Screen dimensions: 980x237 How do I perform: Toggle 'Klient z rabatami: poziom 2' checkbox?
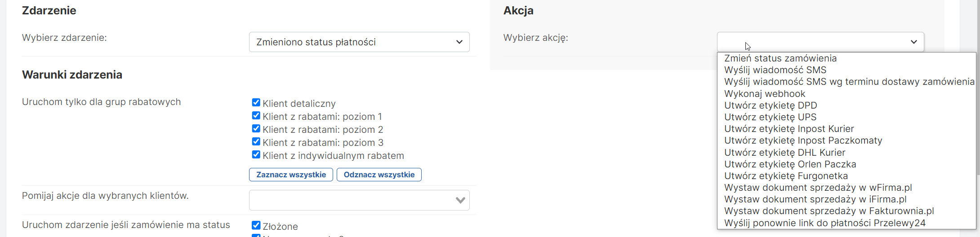(256, 129)
